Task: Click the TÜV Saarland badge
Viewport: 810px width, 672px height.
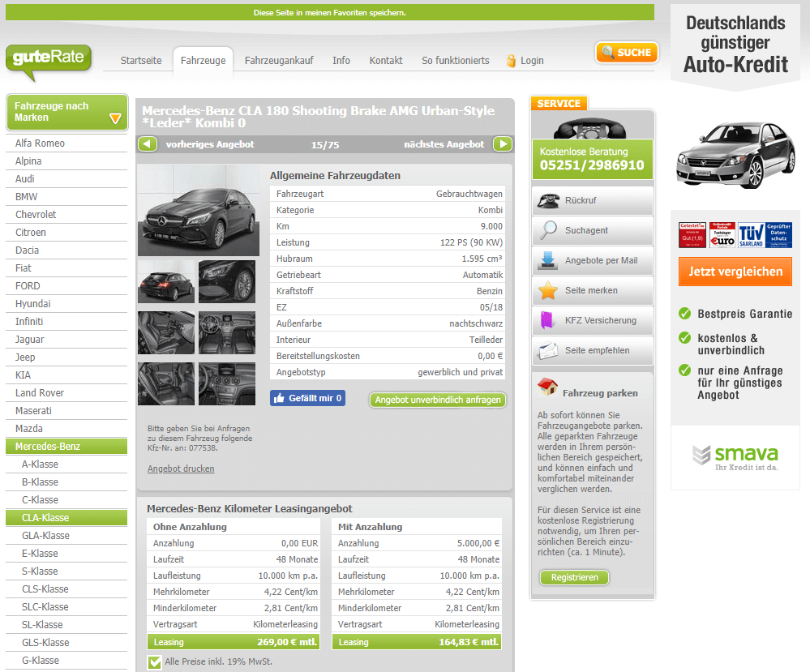Action: [751, 235]
